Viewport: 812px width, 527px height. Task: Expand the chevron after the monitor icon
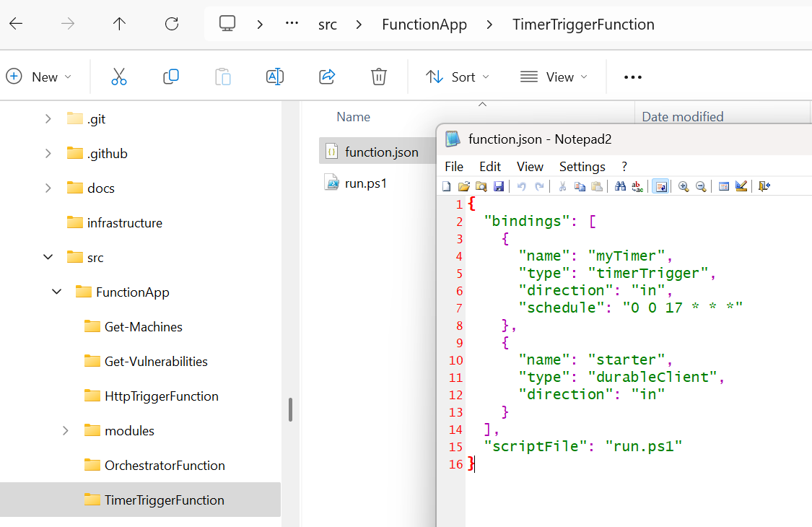(x=260, y=25)
